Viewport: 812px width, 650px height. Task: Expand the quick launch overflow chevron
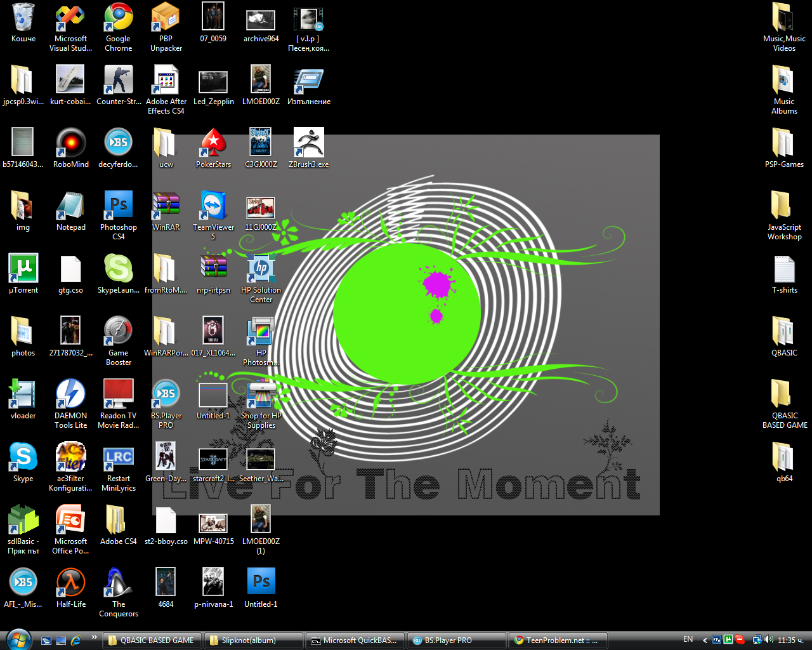[x=95, y=637]
